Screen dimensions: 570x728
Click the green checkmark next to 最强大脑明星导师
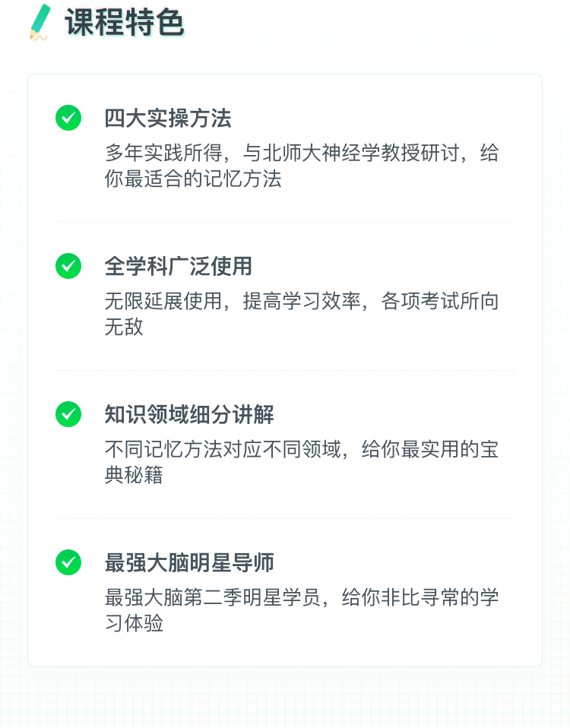(x=68, y=562)
